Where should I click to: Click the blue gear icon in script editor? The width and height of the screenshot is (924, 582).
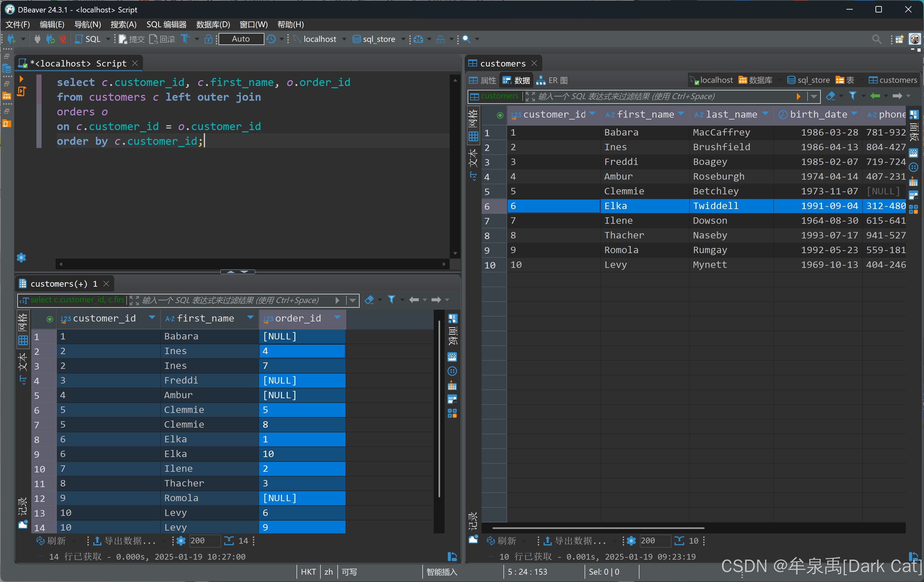(x=21, y=258)
